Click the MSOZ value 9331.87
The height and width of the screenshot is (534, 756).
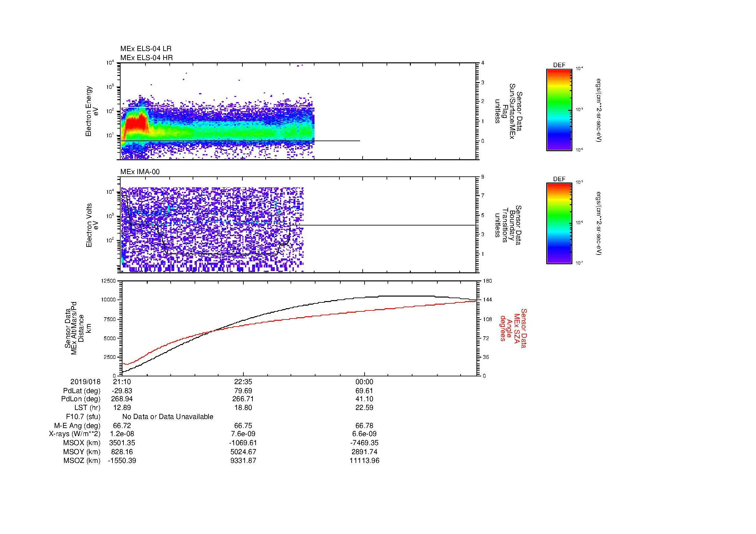[243, 461]
